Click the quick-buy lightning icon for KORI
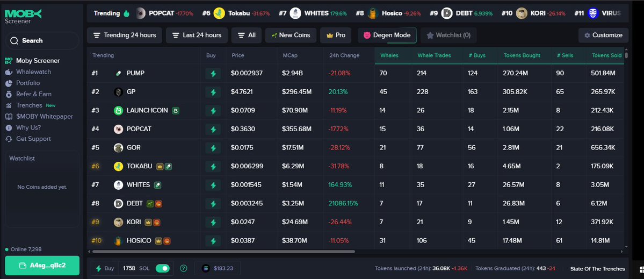This screenshot has width=644, height=279. pos(213,223)
